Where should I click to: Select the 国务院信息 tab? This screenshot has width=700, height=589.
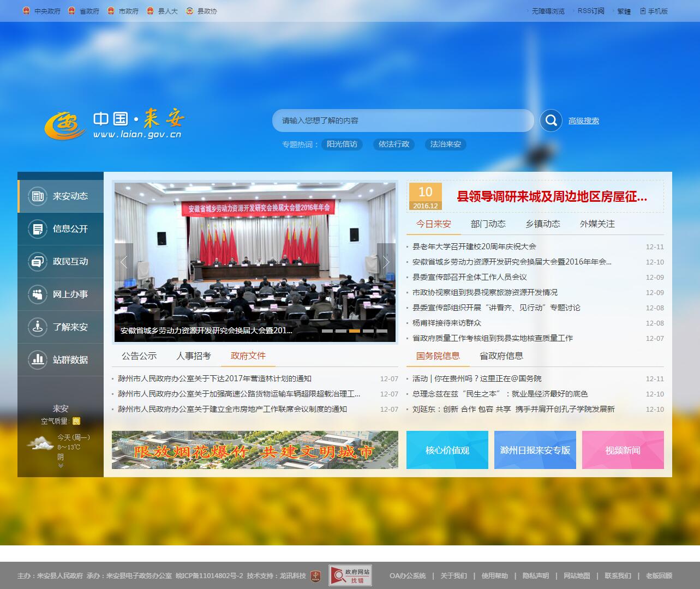pyautogui.click(x=438, y=356)
